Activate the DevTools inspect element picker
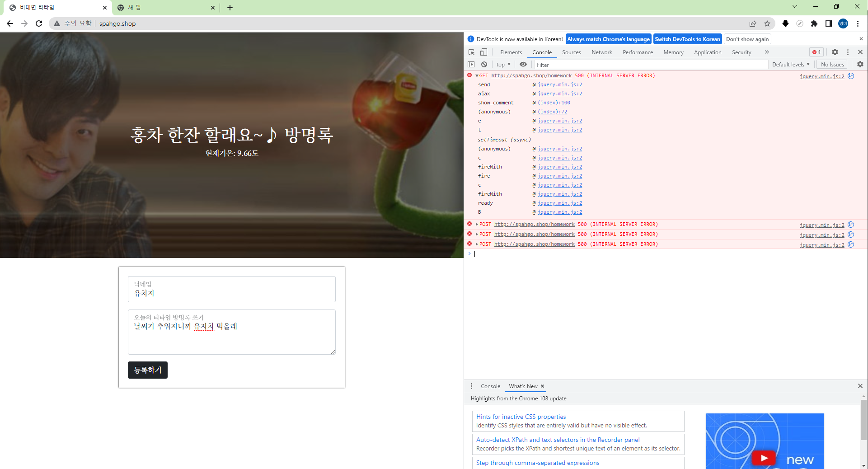Viewport: 868px width, 469px height. [472, 52]
